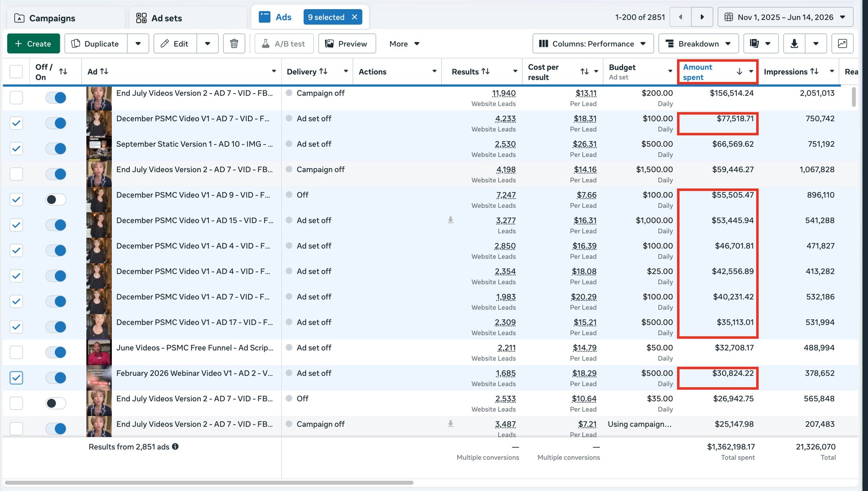Click the export download icon
868x491 pixels.
point(794,43)
